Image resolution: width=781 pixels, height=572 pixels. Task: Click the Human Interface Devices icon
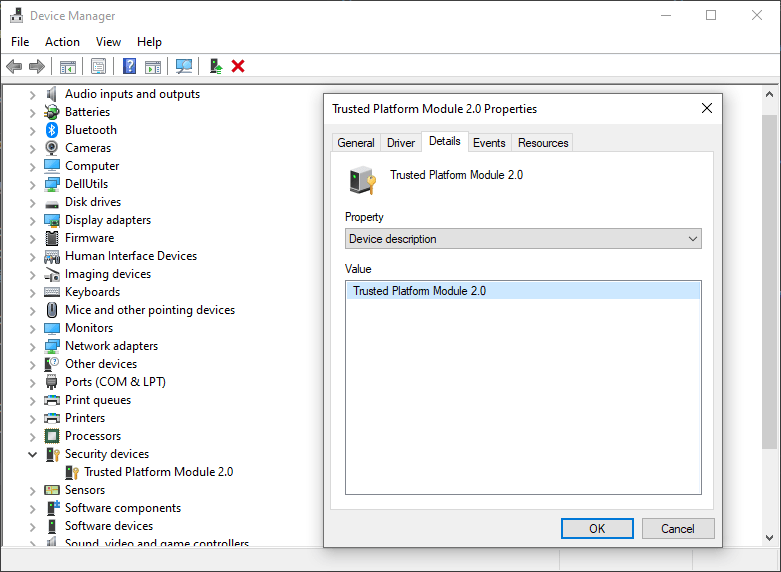click(x=52, y=257)
